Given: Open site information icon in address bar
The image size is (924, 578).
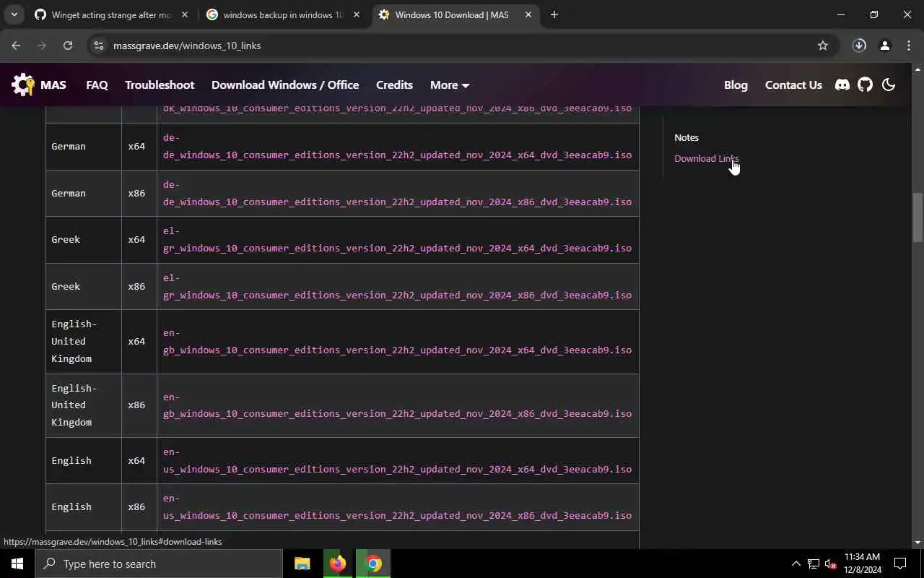Looking at the screenshot, I should [99, 46].
